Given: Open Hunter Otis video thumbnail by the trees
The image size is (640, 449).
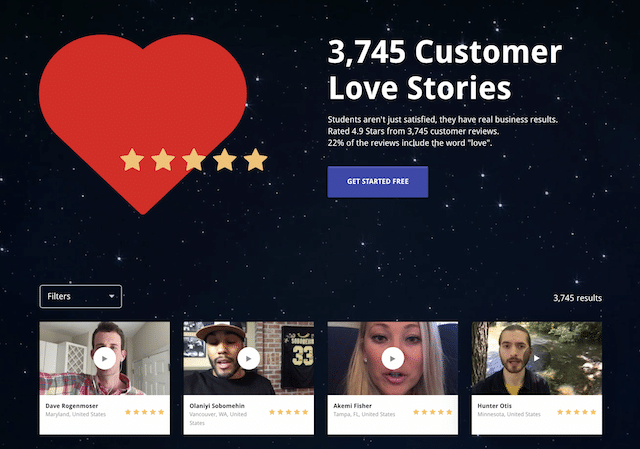Looking at the screenshot, I should 537,358.
